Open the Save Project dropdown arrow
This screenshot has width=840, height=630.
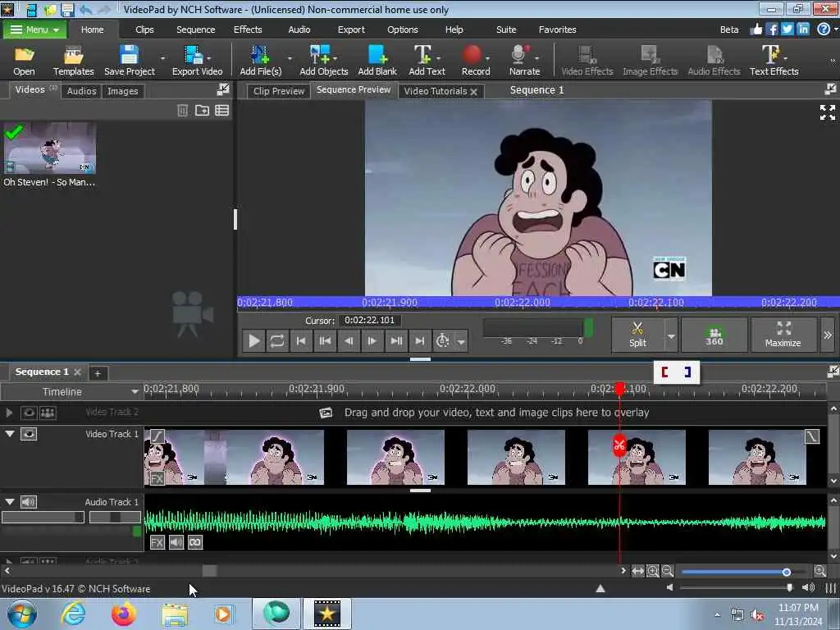point(162,57)
